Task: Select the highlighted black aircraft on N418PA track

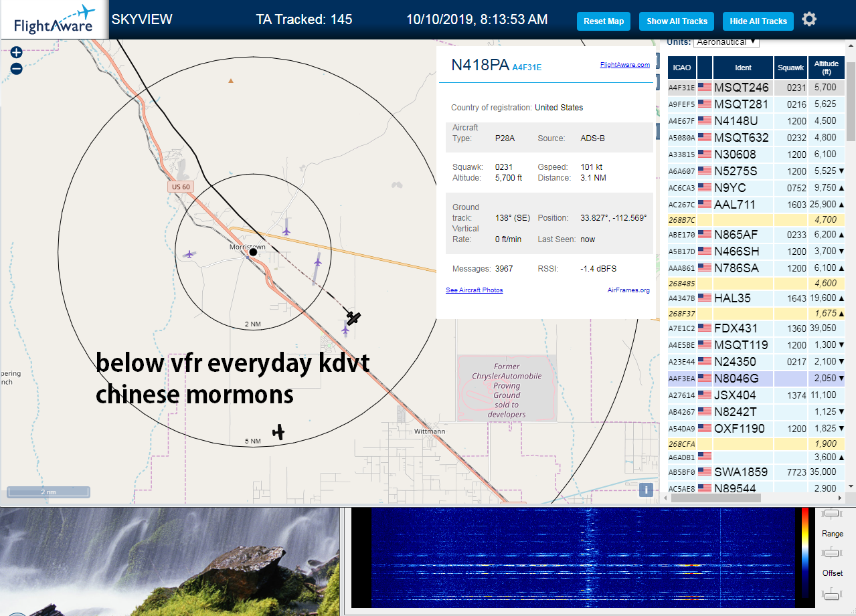Action: tap(353, 318)
